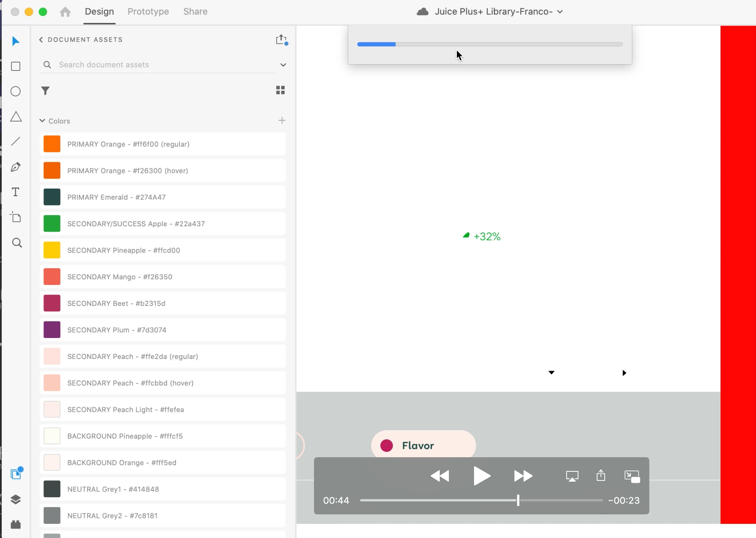This screenshot has width=756, height=538.
Task: Open the Layers panel icon
Action: coord(16,500)
